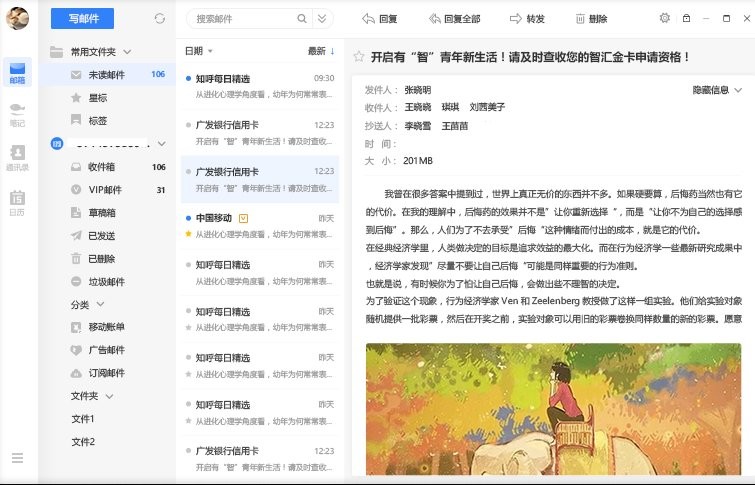Click the 未读邮件 envelope icon
This screenshot has width=755, height=485.
pyautogui.click(x=76, y=75)
